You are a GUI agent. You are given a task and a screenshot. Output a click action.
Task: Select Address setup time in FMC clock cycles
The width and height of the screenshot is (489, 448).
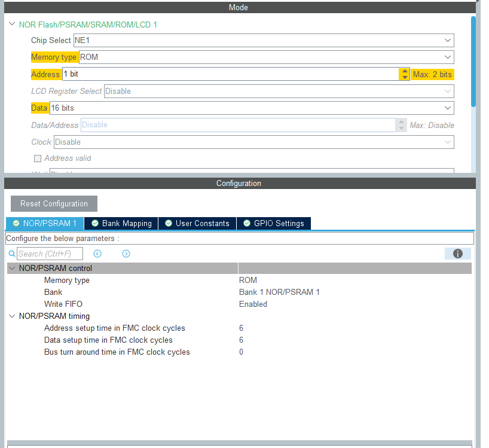click(239, 328)
